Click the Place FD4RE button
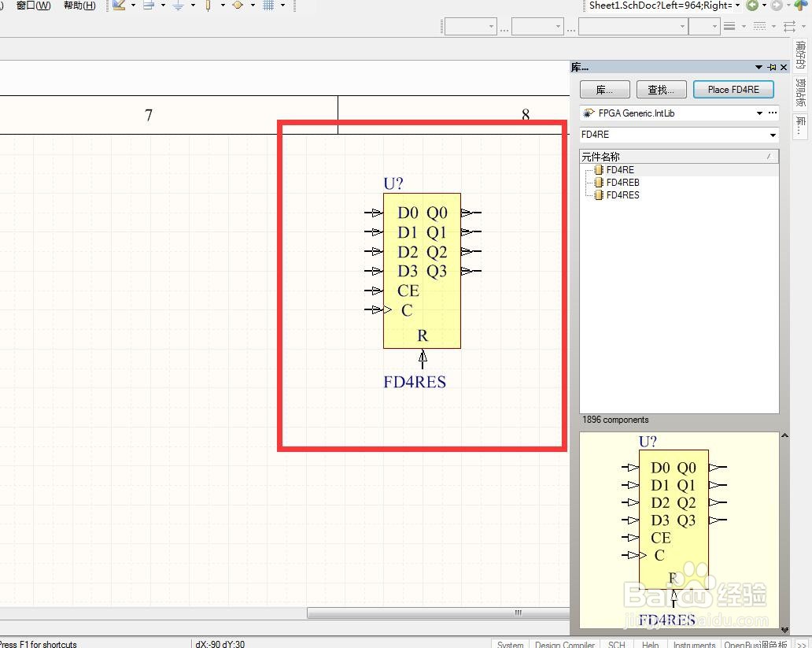Screen dimensions: 812x648 click(x=733, y=90)
